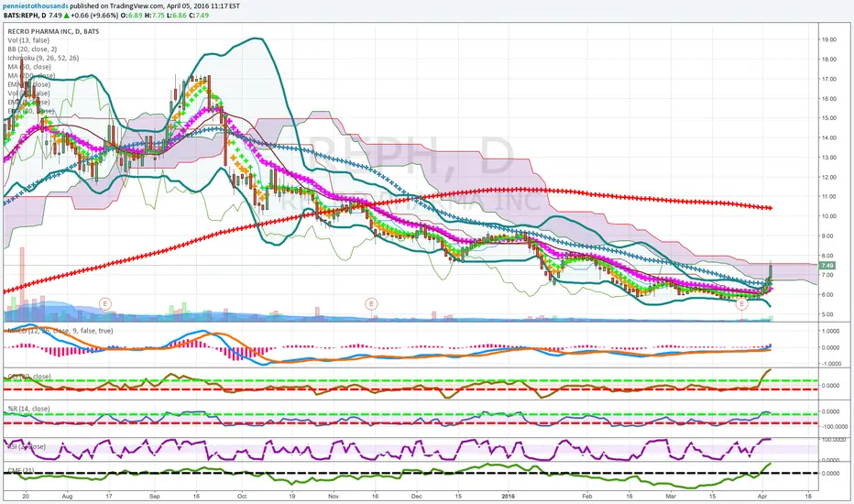Click the Mar label on date axis
The height and width of the screenshot is (504, 854).
671,497
